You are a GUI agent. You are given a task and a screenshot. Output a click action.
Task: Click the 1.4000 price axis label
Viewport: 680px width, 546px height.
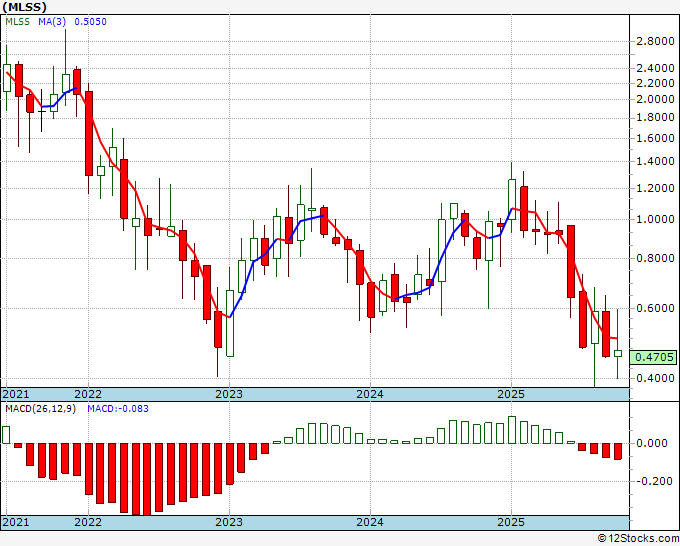[655, 161]
